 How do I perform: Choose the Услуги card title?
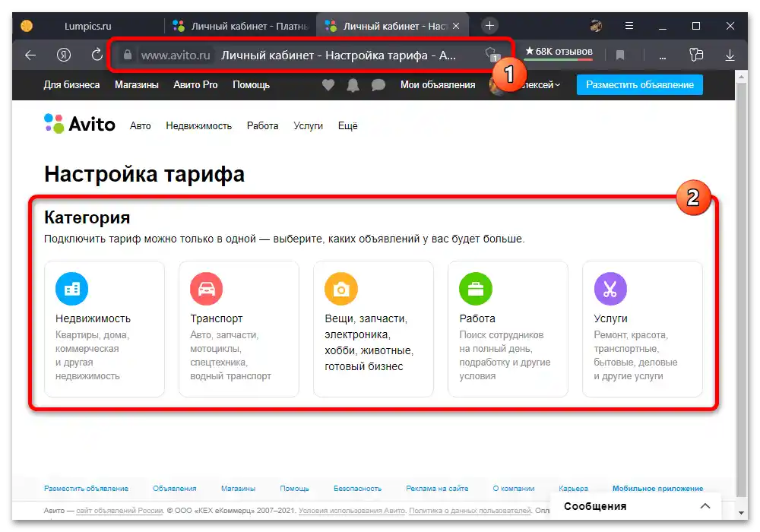(610, 318)
